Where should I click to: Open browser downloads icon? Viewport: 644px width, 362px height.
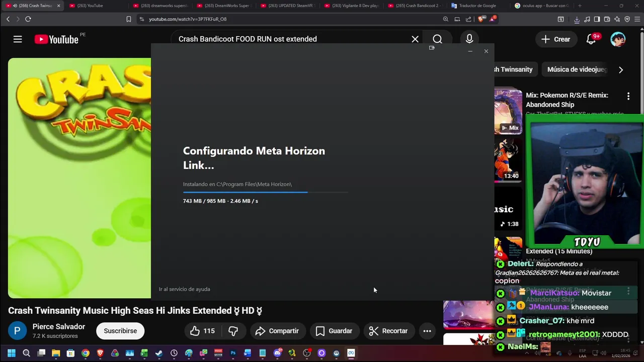(x=577, y=20)
